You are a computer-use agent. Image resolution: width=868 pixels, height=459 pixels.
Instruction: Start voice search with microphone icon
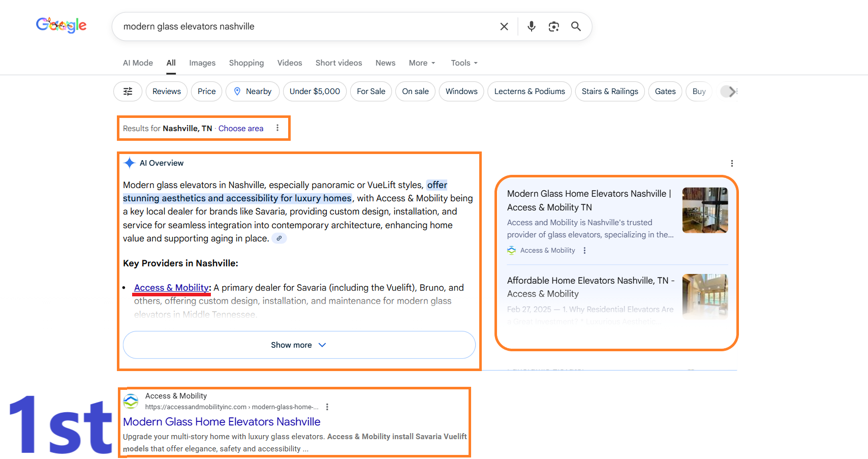[532, 26]
